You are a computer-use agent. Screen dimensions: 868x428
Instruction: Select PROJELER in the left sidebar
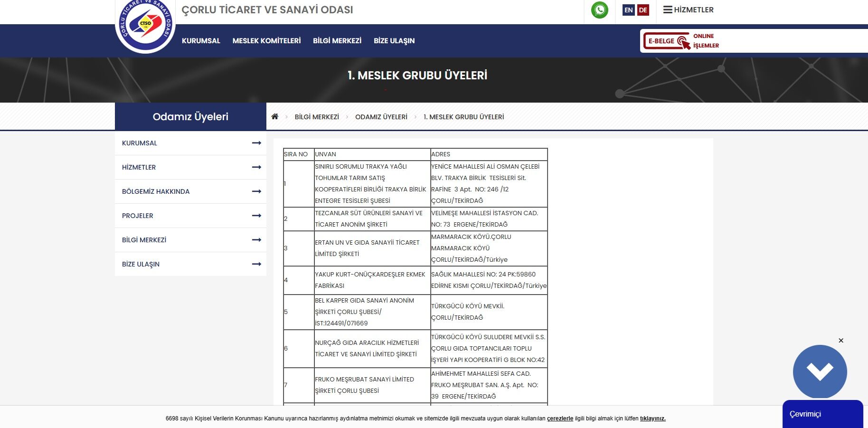pyautogui.click(x=190, y=216)
